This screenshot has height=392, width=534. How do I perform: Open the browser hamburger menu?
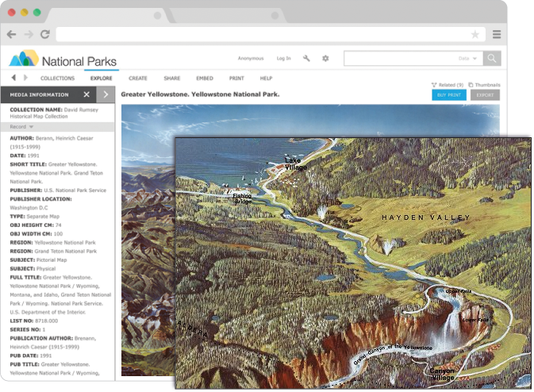tap(497, 34)
